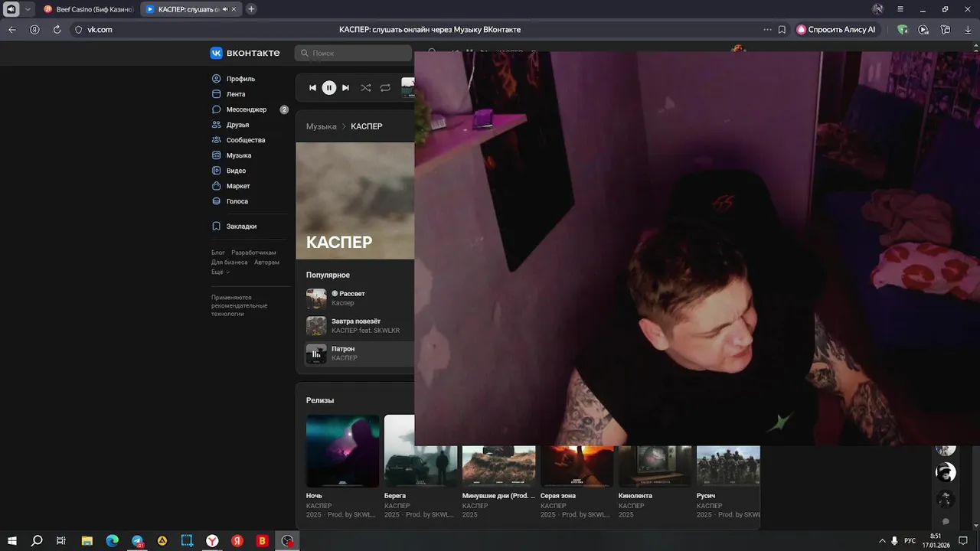Open Yandex Browser taskbar icon

pyautogui.click(x=212, y=541)
